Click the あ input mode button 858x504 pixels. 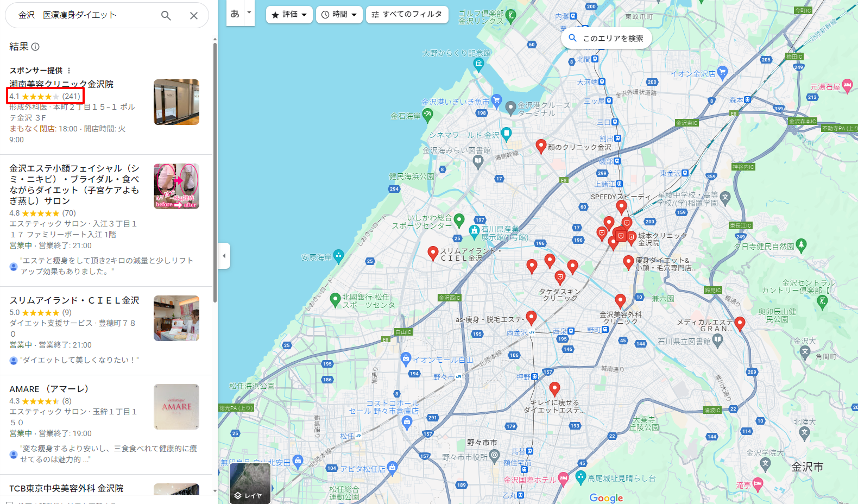click(235, 14)
